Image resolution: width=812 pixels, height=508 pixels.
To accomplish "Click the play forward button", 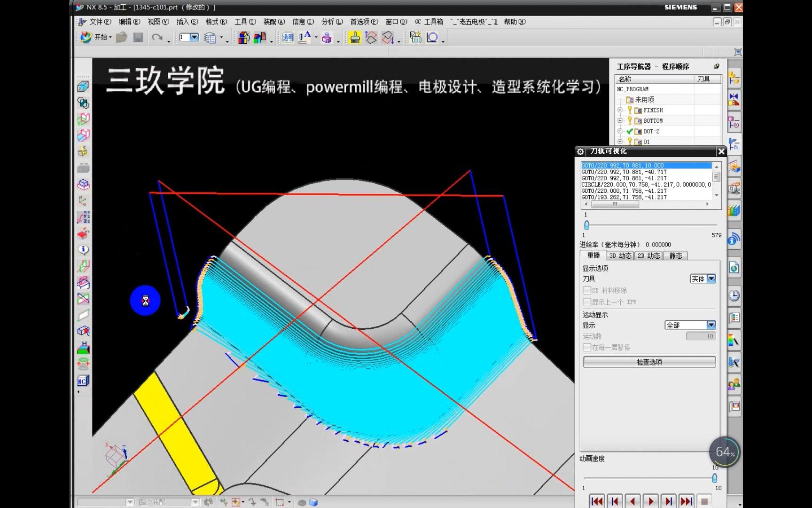I will click(x=650, y=501).
